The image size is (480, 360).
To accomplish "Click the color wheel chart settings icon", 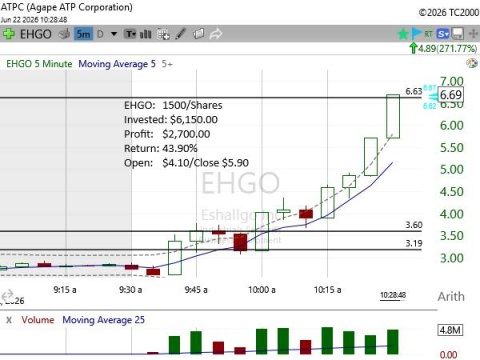I will click(x=472, y=63).
